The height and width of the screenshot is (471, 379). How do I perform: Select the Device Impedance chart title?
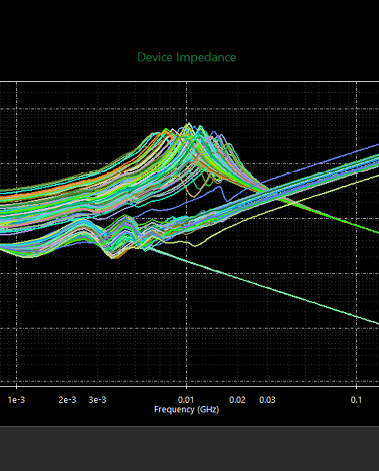point(187,57)
